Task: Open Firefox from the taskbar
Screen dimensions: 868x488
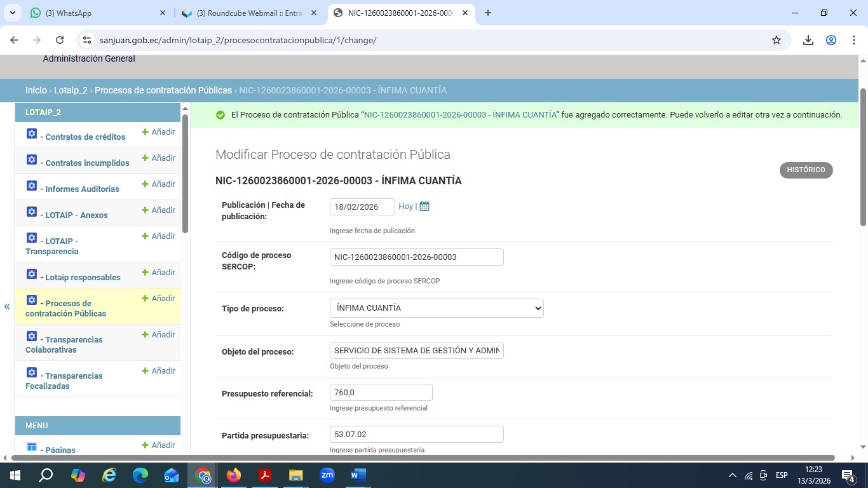Action: coord(234,475)
